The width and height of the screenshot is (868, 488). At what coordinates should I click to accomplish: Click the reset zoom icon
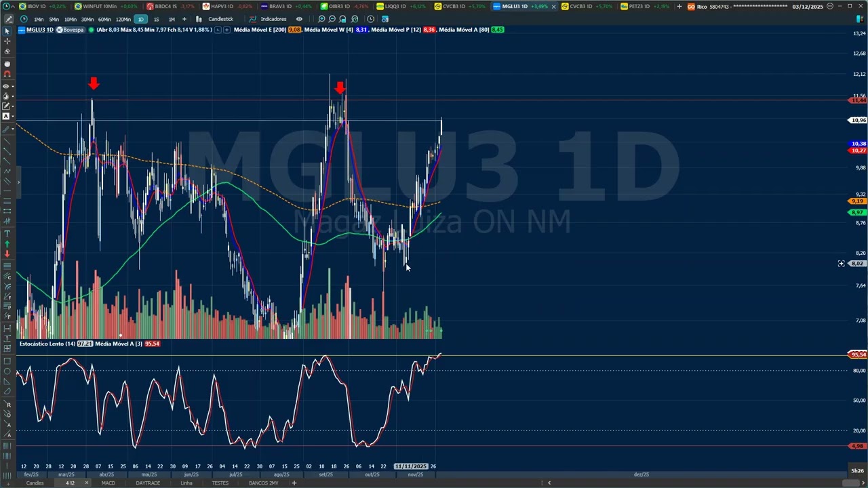coord(355,19)
